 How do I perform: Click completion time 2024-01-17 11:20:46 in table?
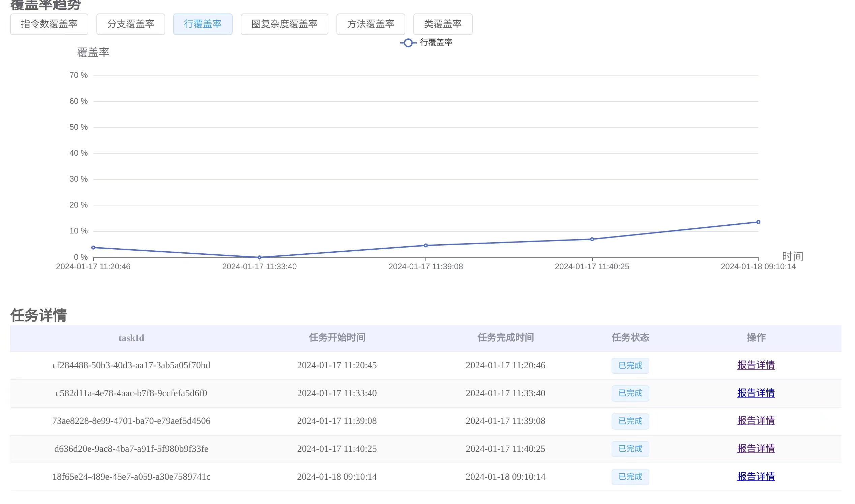click(506, 366)
